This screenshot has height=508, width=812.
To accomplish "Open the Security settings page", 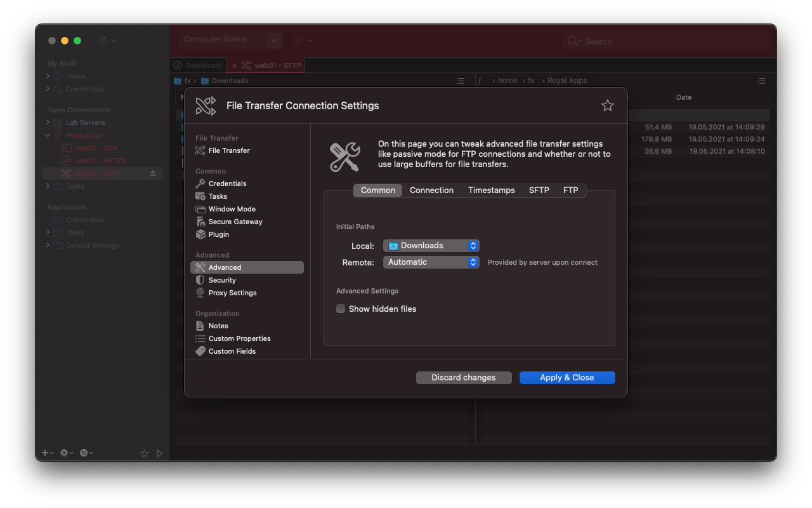I will [223, 280].
